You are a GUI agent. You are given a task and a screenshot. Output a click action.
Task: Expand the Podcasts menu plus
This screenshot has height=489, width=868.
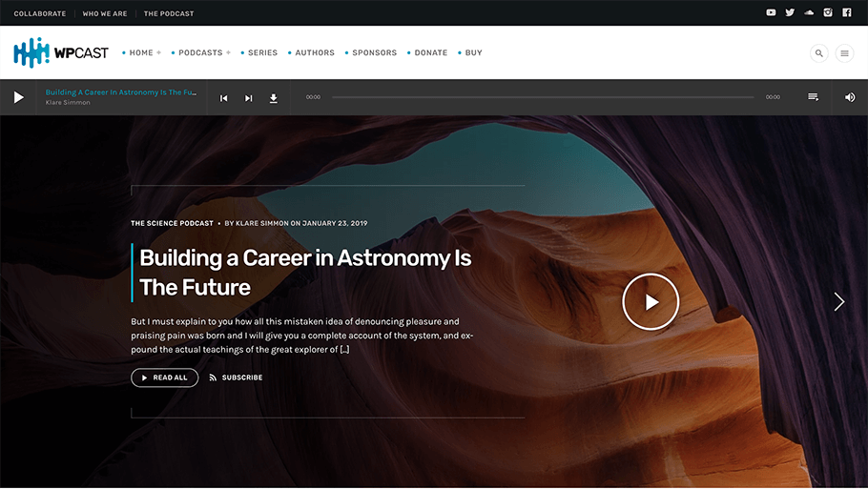[x=228, y=52]
